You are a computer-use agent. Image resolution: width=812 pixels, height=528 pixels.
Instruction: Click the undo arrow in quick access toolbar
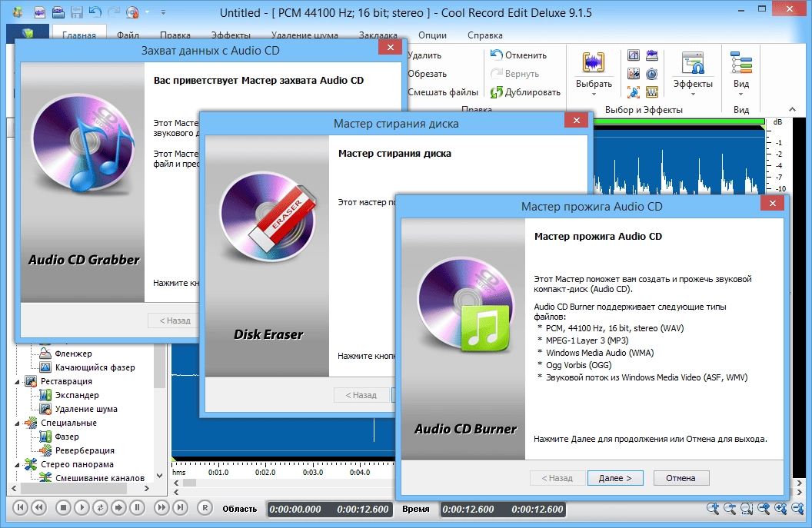95,12
